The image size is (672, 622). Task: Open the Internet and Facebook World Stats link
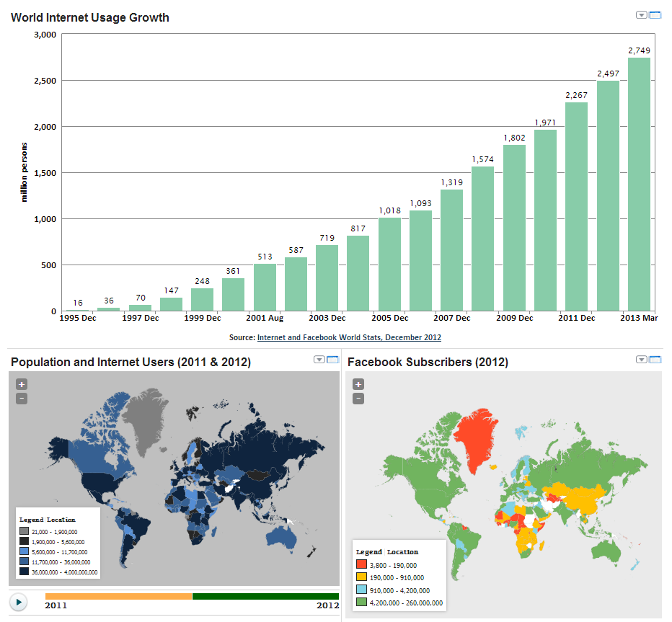coord(349,337)
